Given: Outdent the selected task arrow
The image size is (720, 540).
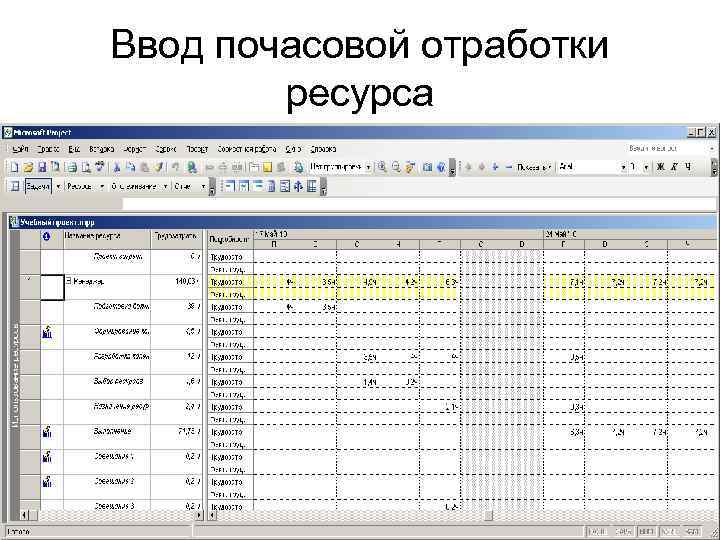Looking at the screenshot, I should coord(468,167).
